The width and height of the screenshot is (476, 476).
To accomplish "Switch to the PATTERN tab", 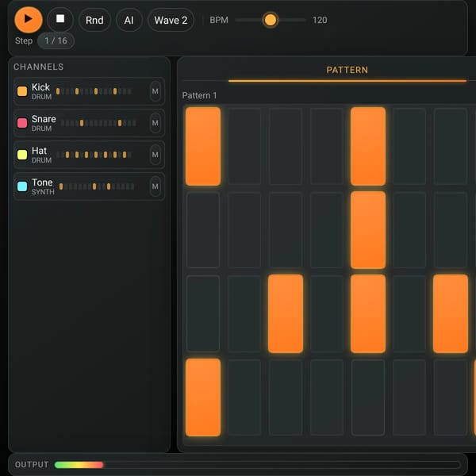I will click(x=347, y=70).
